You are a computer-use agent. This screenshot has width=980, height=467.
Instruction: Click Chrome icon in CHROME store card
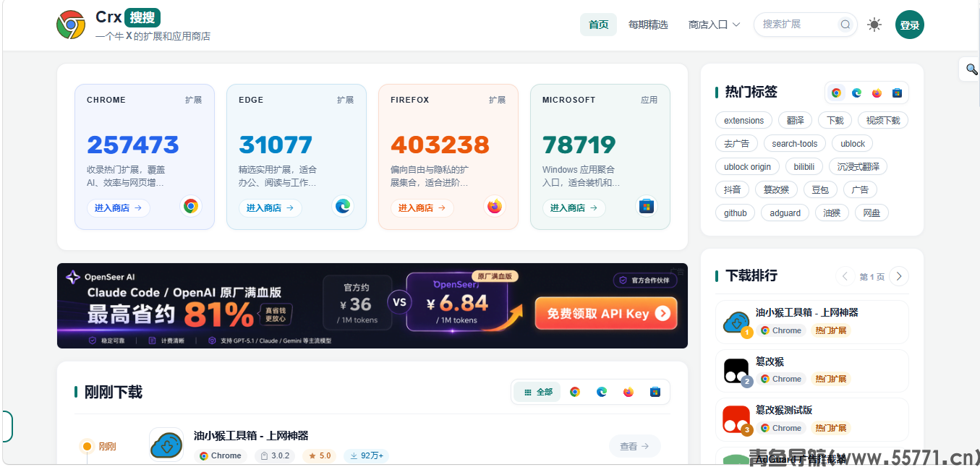pos(191,207)
